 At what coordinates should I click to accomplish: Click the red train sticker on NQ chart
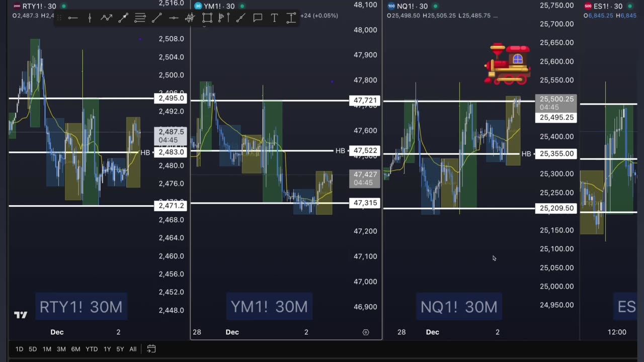pos(508,64)
